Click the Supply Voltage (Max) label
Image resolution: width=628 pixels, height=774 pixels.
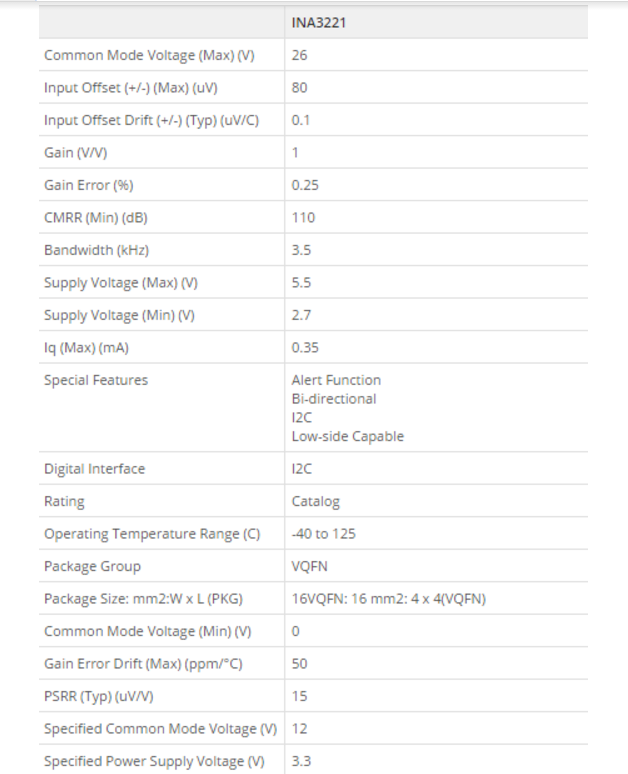tap(120, 283)
